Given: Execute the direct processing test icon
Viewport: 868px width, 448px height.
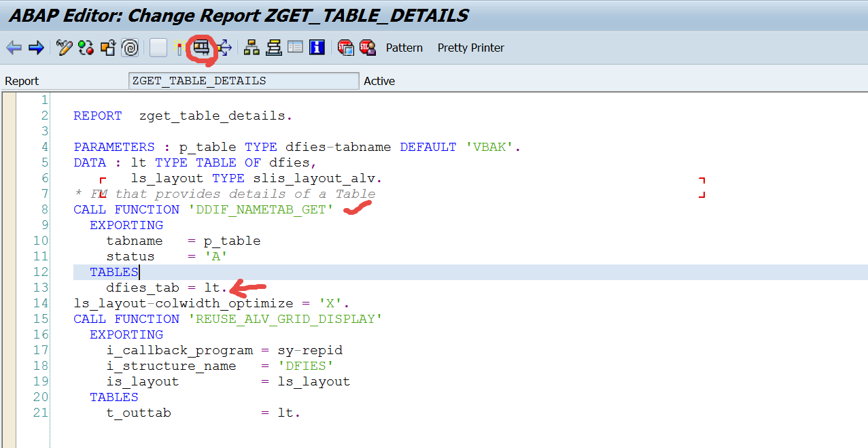Looking at the screenshot, I should [x=179, y=48].
